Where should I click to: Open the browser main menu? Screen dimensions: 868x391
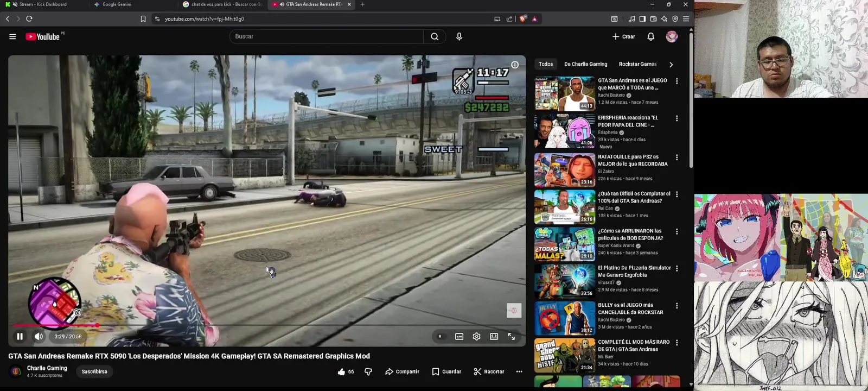pyautogui.click(x=686, y=18)
